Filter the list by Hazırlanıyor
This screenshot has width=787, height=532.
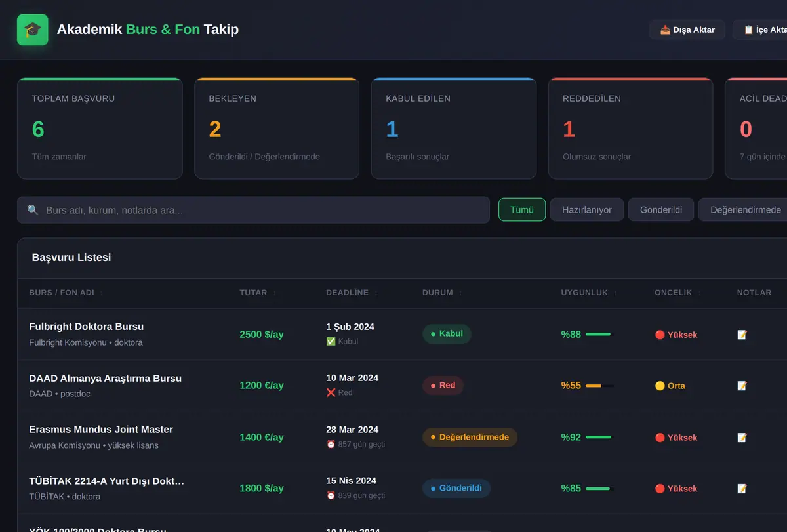click(x=587, y=210)
